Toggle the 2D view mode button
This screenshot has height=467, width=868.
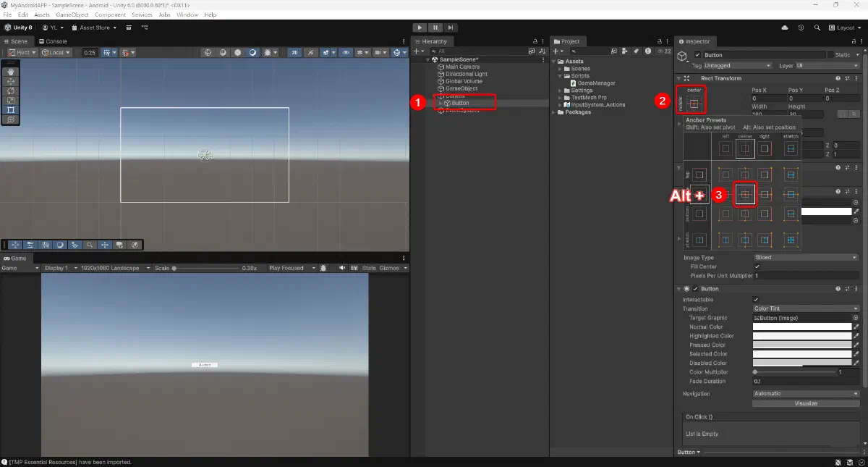[294, 52]
